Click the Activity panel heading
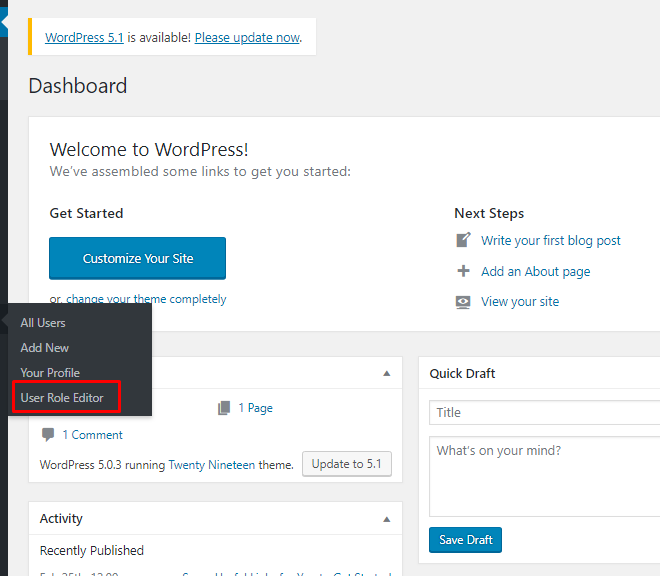Viewport: 660px width, 576px height. coord(61,519)
